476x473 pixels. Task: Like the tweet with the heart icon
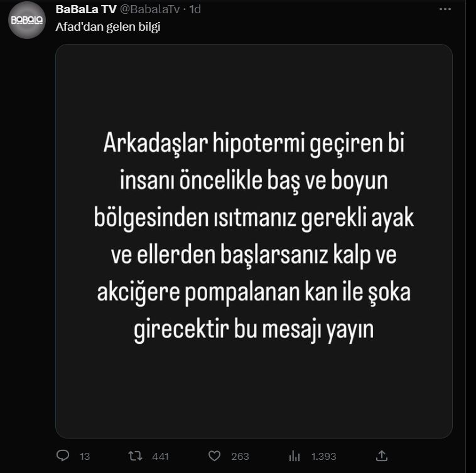pyautogui.click(x=214, y=456)
